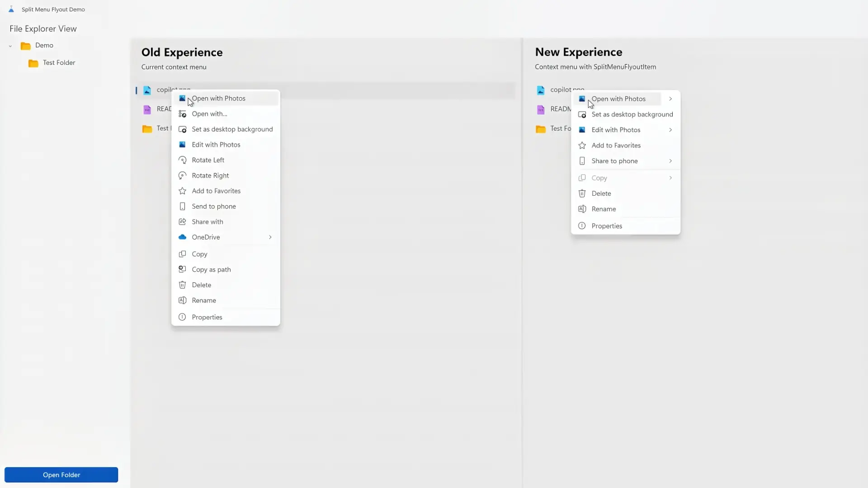Click the Copy as path icon
The image size is (868, 488).
click(x=182, y=269)
